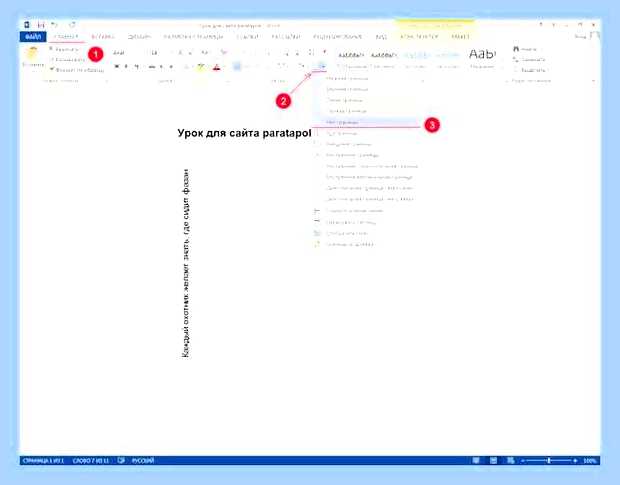Switch to Print Layout view icon

tap(493, 461)
